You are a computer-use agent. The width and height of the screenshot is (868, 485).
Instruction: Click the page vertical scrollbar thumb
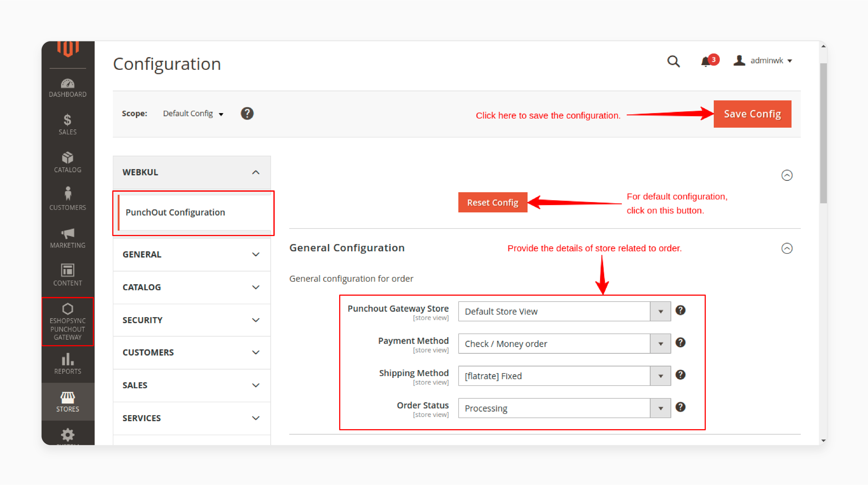point(823,133)
